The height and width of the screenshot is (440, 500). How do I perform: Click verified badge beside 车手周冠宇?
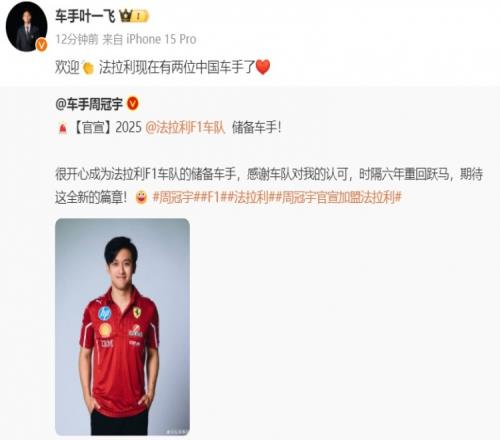133,104
